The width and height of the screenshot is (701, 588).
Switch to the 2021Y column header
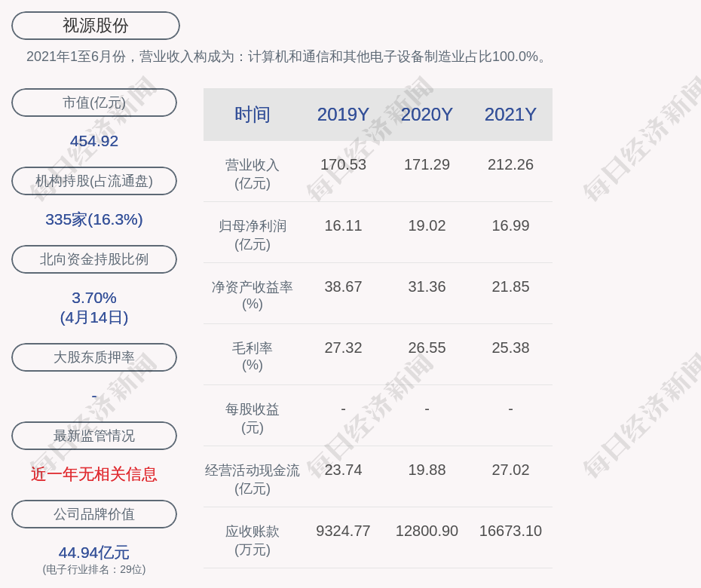click(x=510, y=115)
